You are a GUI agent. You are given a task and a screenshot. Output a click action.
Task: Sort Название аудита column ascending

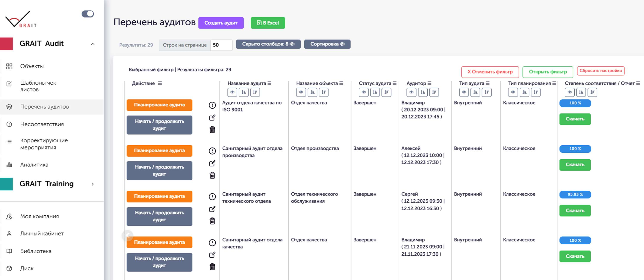(x=244, y=92)
